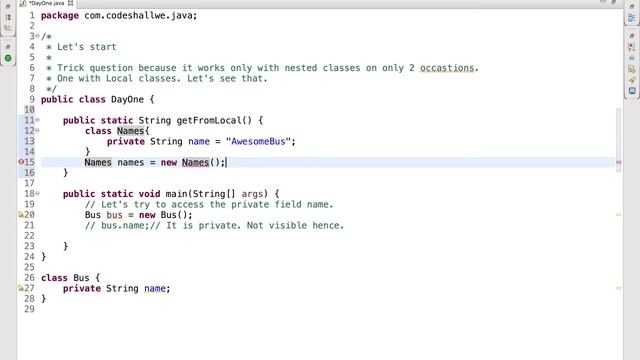The height and width of the screenshot is (360, 640).
Task: Place cursor on empty line 22
Action: pos(327,236)
